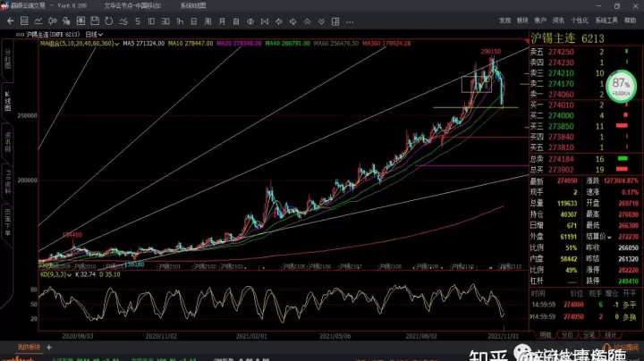The image size is (644, 361).
Task: Open the 个性化 menu
Action: pyautogui.click(x=579, y=20)
